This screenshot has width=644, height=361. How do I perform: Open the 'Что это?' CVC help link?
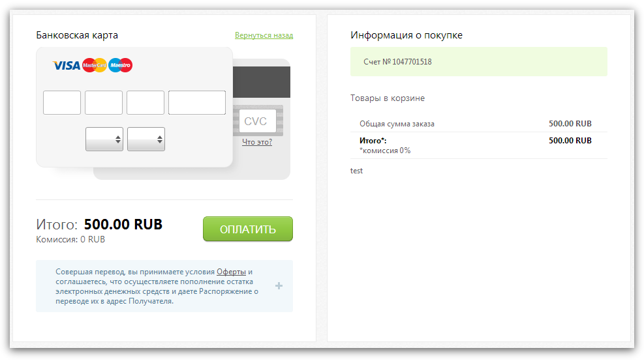[257, 142]
